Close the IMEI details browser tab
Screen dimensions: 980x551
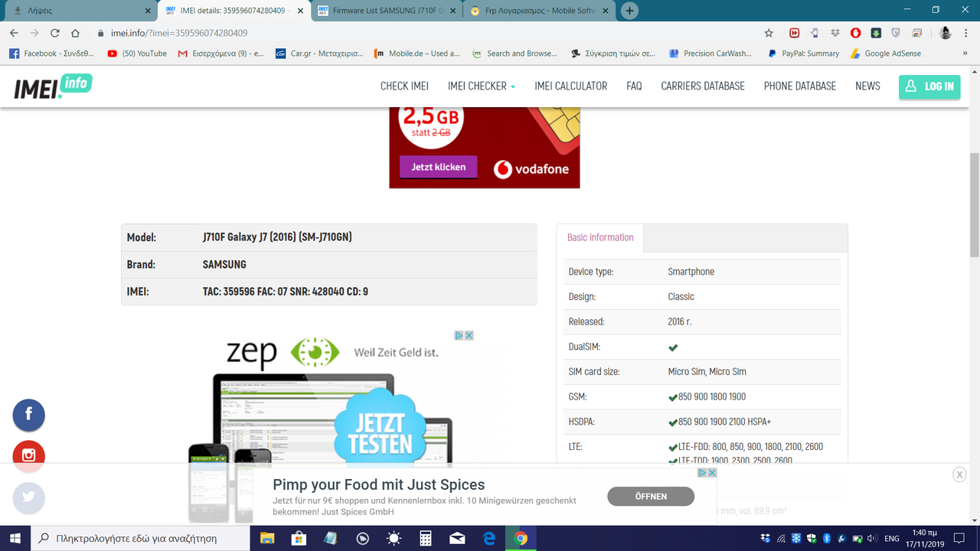tap(302, 11)
